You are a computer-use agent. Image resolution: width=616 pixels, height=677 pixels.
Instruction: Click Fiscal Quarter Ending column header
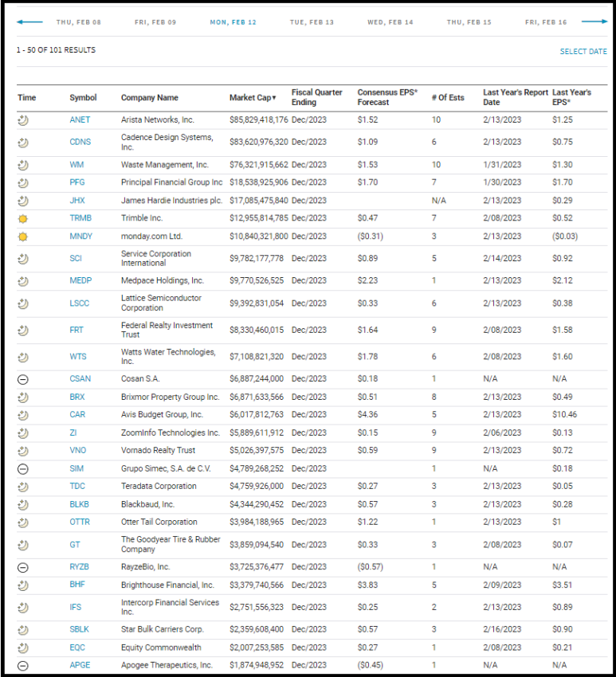(x=316, y=97)
